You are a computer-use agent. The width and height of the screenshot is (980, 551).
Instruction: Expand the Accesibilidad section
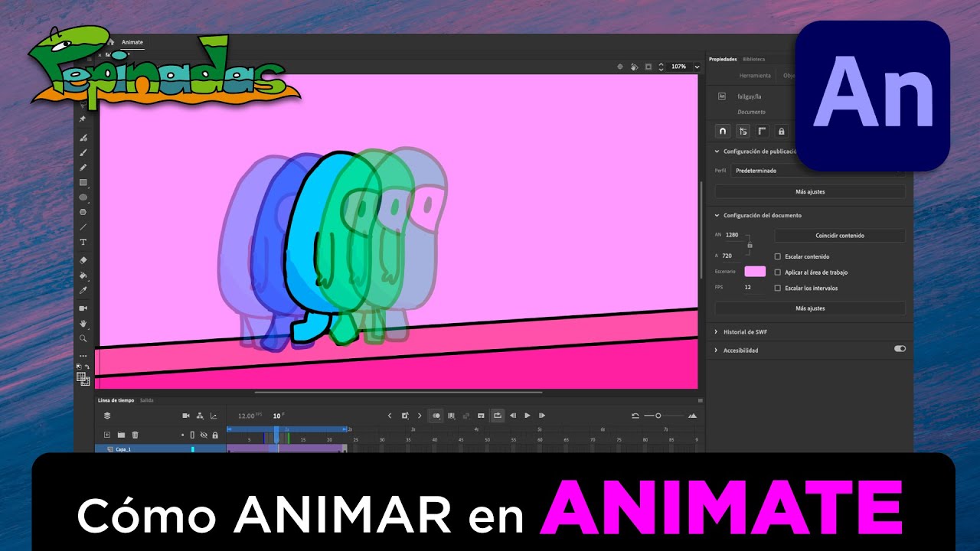coord(717,350)
